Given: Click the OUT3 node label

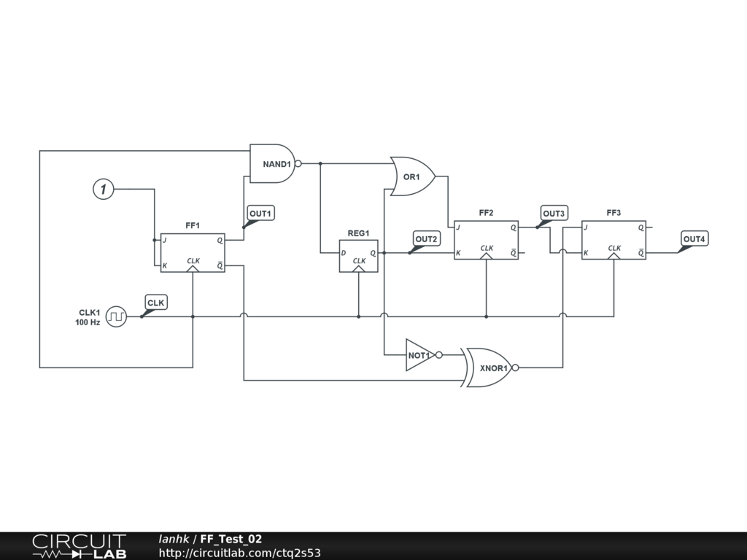Looking at the screenshot, I should pyautogui.click(x=554, y=213).
